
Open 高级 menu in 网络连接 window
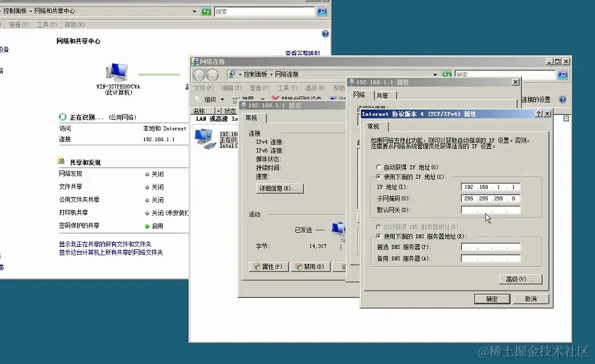click(x=315, y=88)
